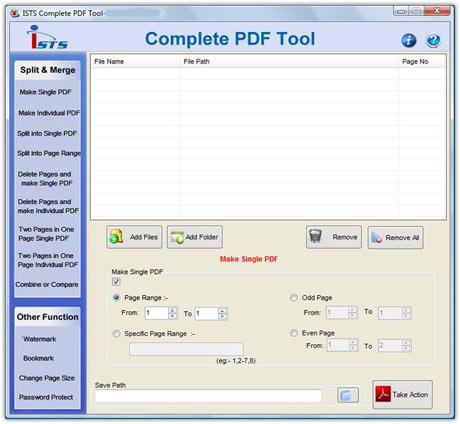Open Change Page Size function
This screenshot has height=424, width=460.
point(47,378)
